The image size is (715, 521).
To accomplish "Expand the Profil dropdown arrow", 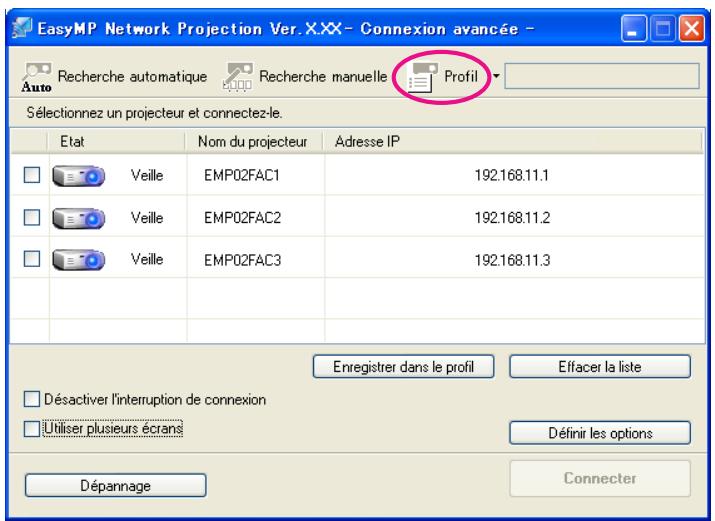I will click(x=496, y=76).
